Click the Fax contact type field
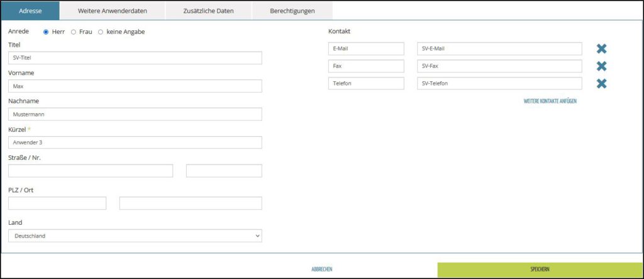 [367, 66]
